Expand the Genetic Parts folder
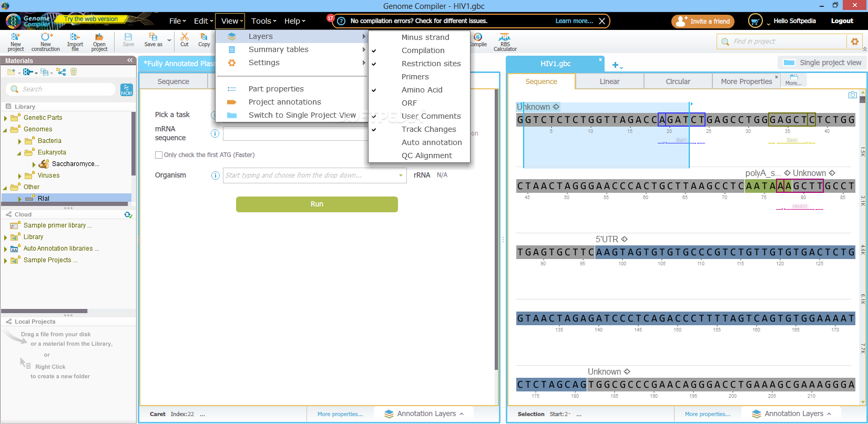This screenshot has height=424, width=868. pyautogui.click(x=6, y=118)
